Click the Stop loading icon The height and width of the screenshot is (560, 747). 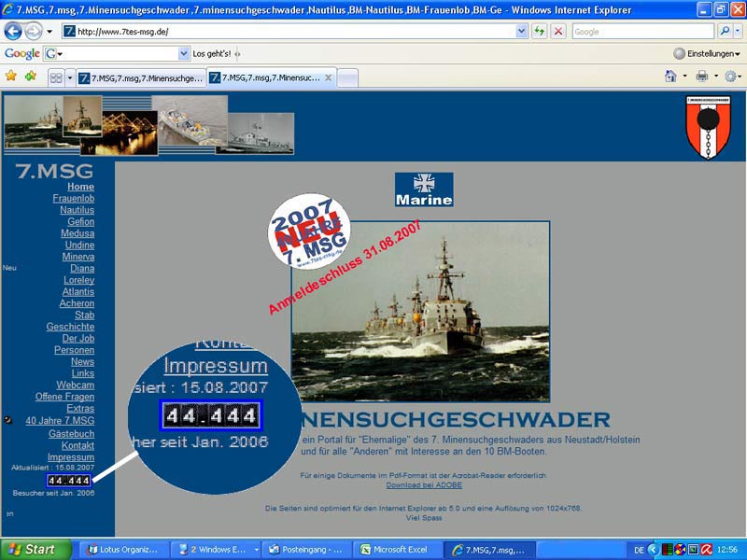558,31
